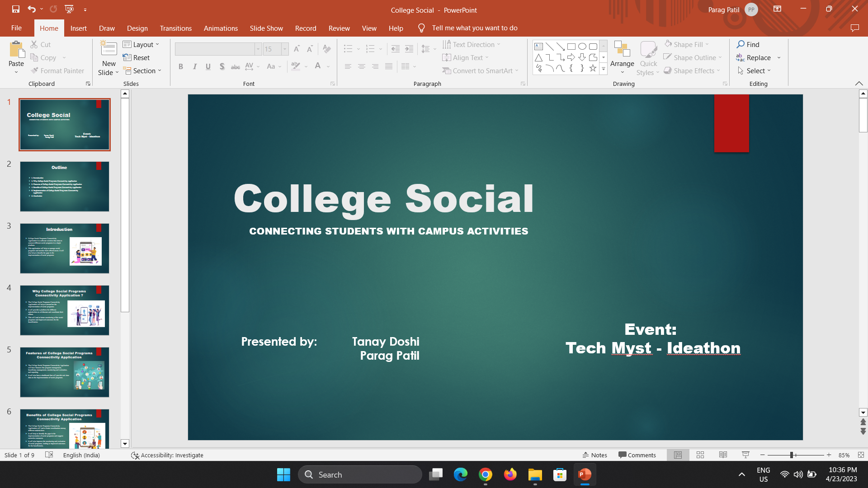
Task: Toggle Bold formatting
Action: 181,66
